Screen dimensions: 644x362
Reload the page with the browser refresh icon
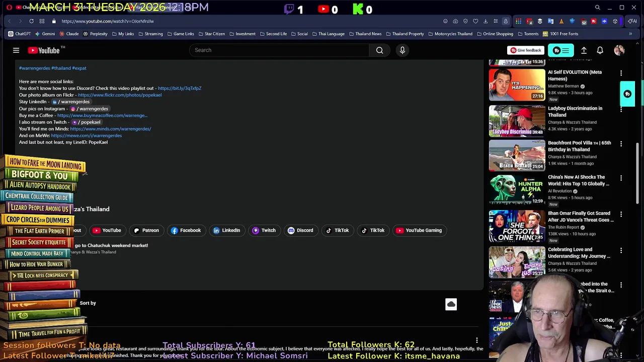[31, 21]
